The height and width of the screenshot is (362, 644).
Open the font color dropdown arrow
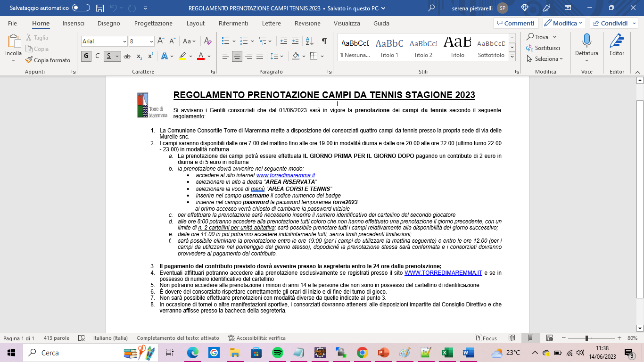click(x=209, y=56)
